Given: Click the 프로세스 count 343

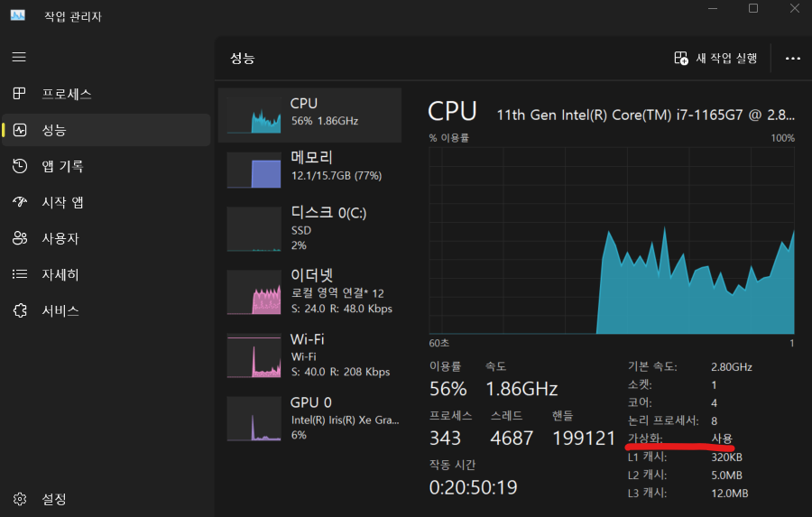Looking at the screenshot, I should click(445, 439).
